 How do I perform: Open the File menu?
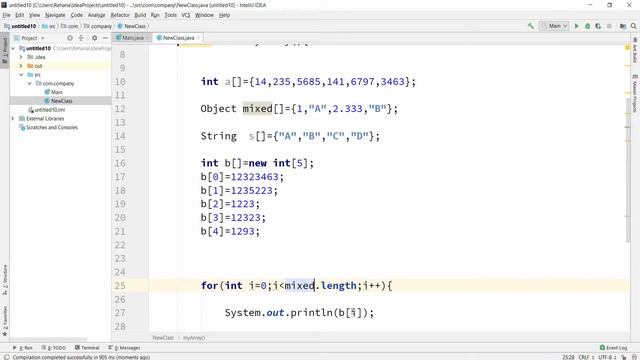[x=6, y=15]
